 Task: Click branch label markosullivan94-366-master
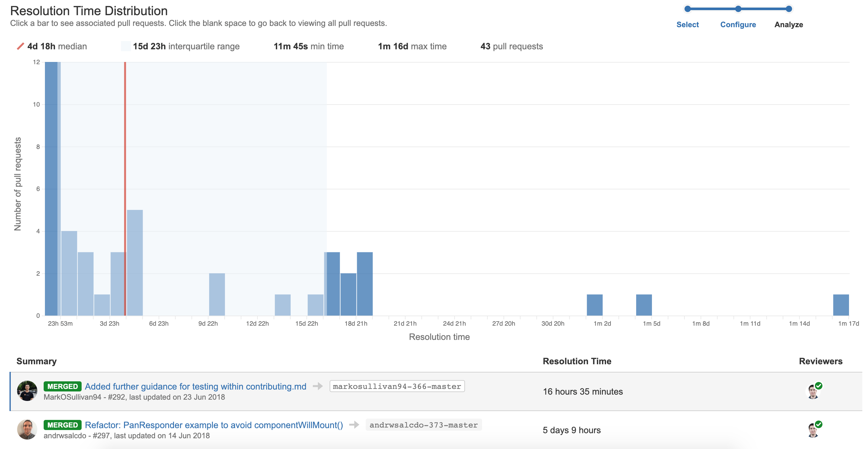pyautogui.click(x=396, y=387)
